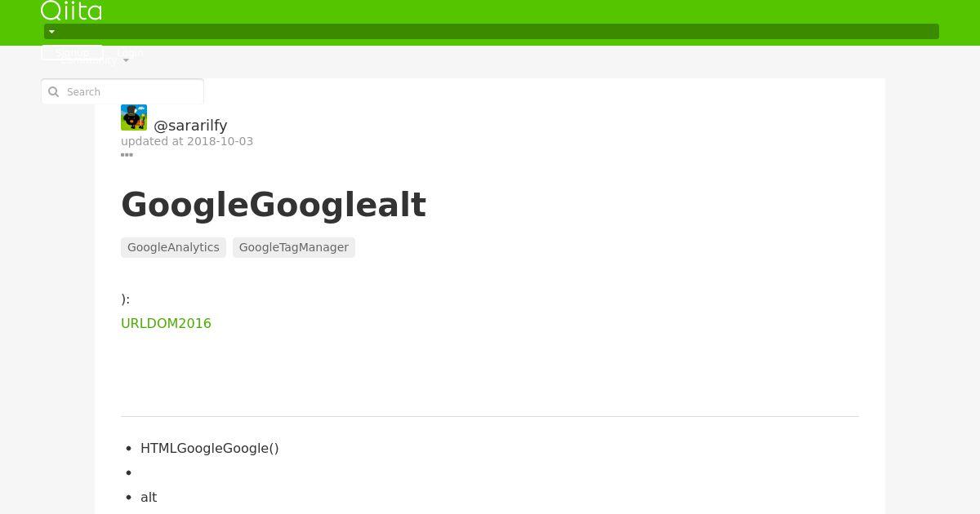Open the @sararilfy profile link
The width and height of the screenshot is (980, 514).
point(190,126)
